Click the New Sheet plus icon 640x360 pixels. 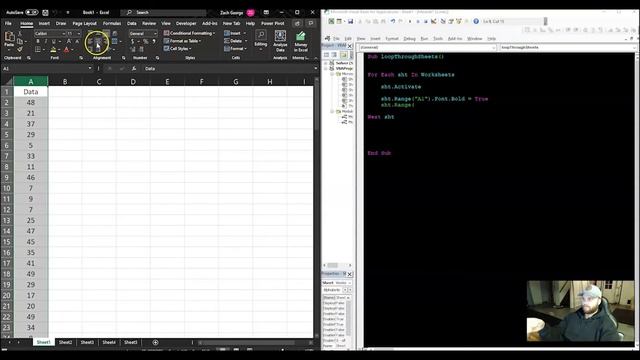coord(155,342)
